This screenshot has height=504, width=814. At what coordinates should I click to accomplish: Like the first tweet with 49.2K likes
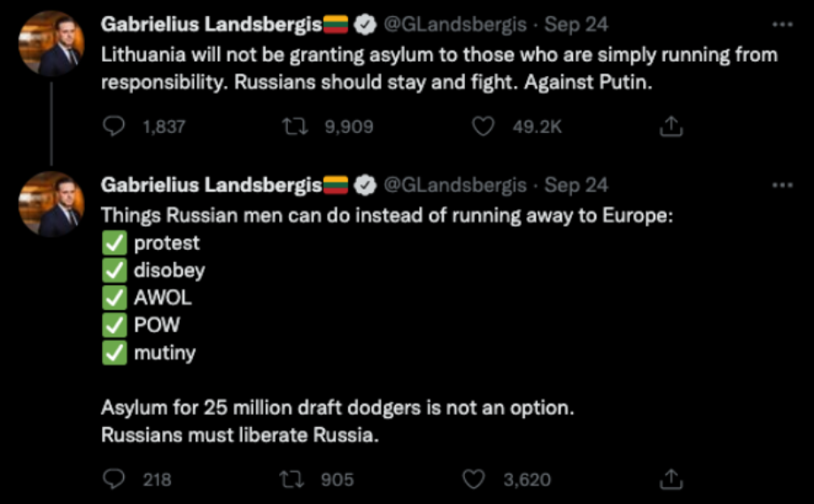[x=483, y=128]
